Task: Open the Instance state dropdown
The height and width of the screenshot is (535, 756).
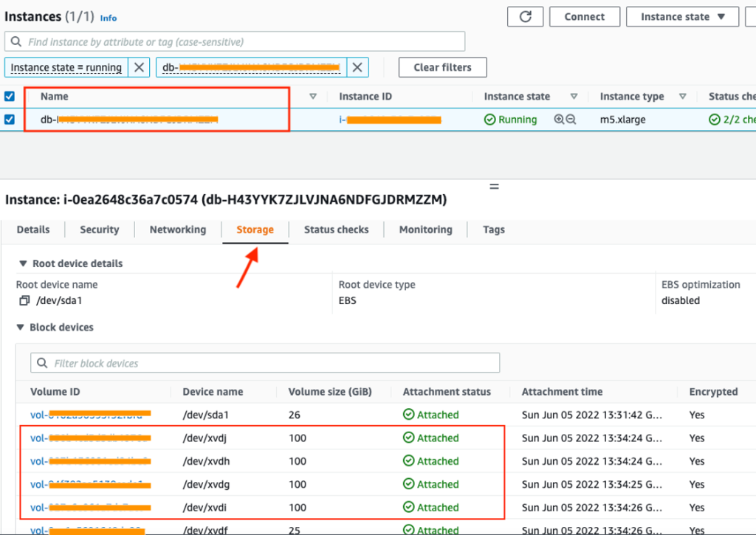Action: tap(682, 16)
